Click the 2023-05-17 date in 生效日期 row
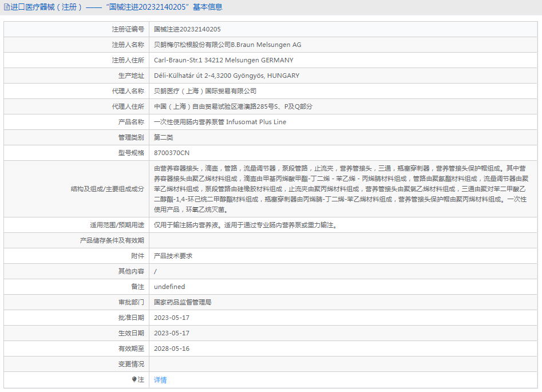Image resolution: width=542 pixels, height=392 pixels. 172,333
